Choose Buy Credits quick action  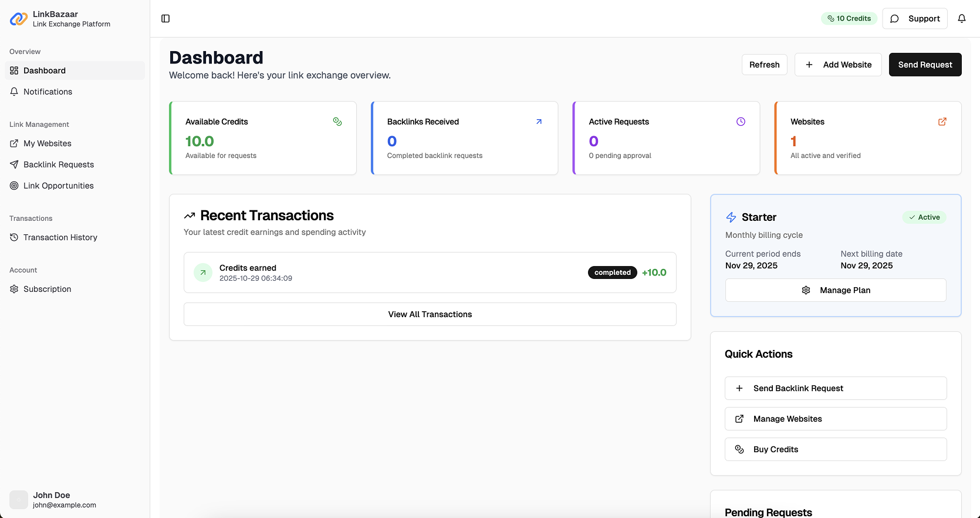tap(836, 449)
